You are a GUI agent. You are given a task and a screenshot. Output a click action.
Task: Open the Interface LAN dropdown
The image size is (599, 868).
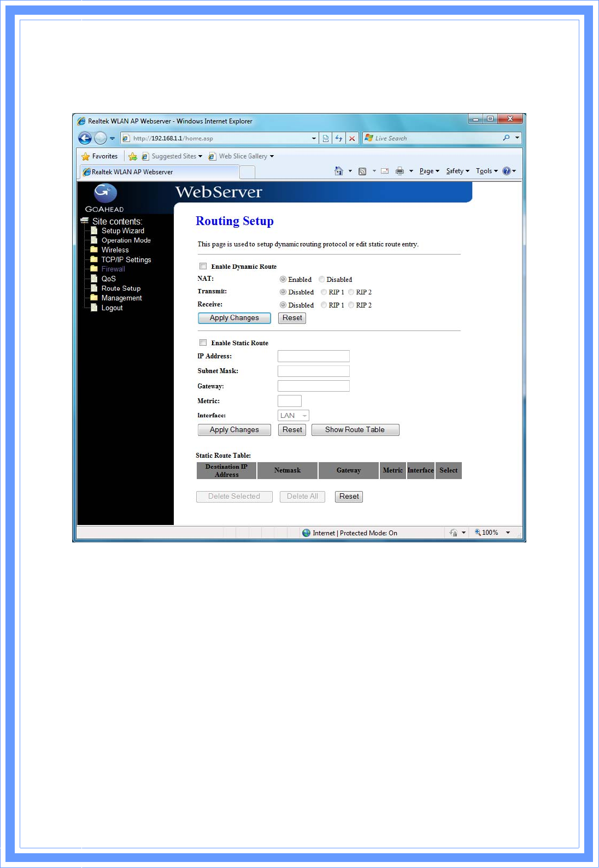click(293, 416)
